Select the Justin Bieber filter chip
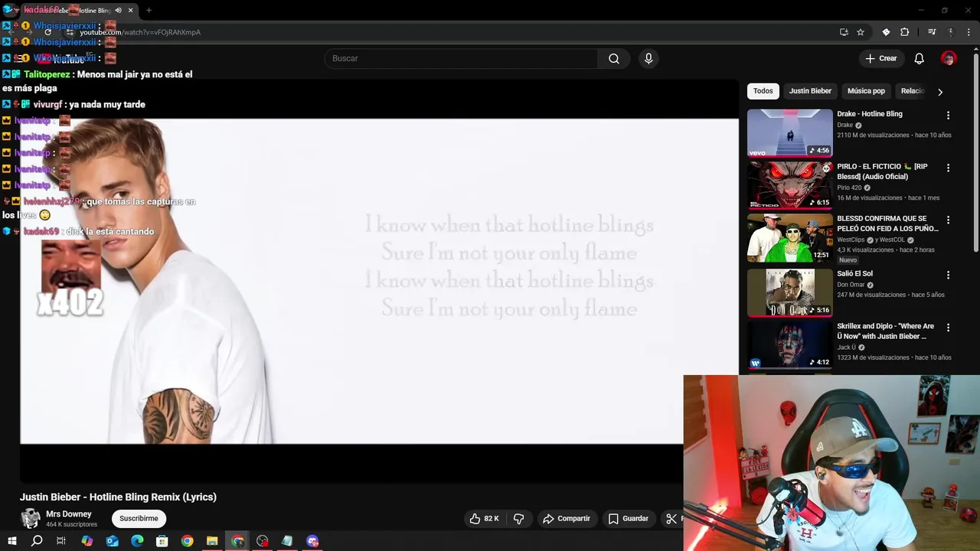This screenshot has width=980, height=551. [x=810, y=91]
